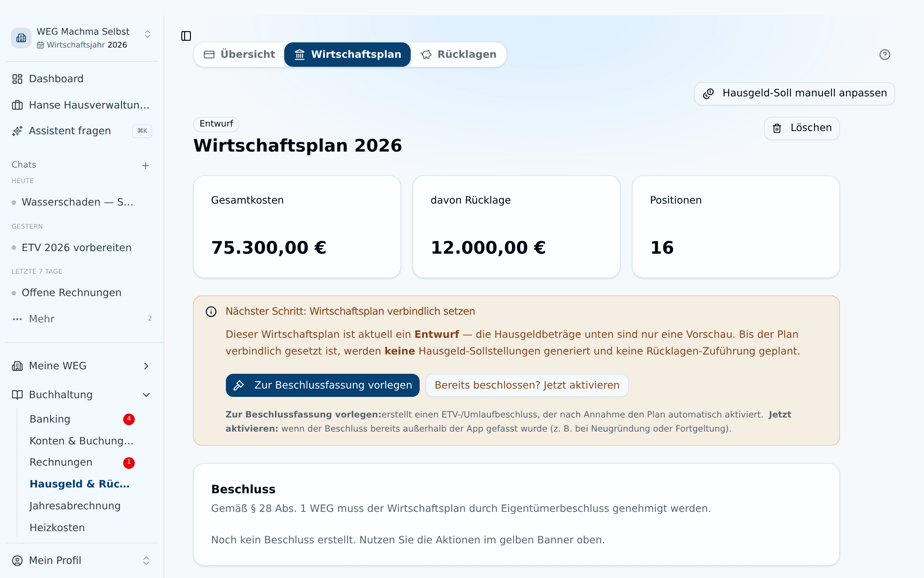Viewport: 924px width, 578px height.
Task: Expand the Meine WEG chevron
Action: point(146,366)
